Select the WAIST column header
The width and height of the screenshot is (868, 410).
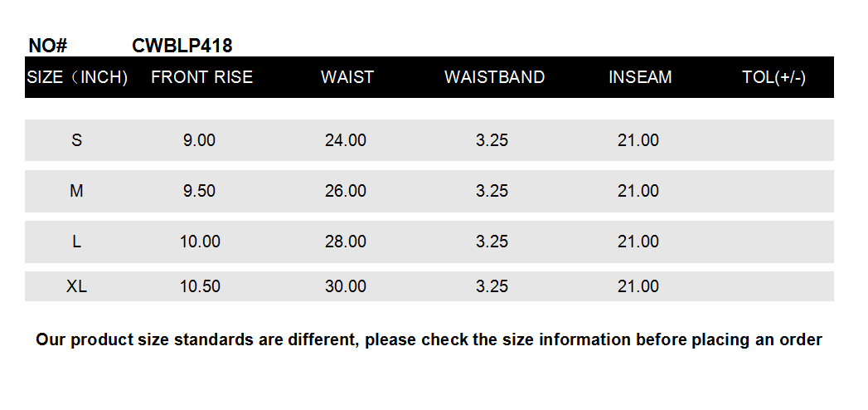(x=347, y=77)
